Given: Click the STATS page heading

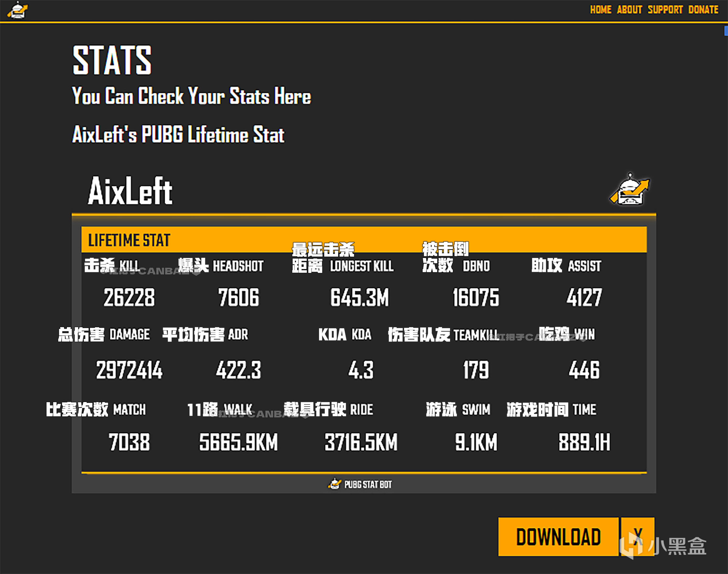Looking at the screenshot, I should point(112,60).
